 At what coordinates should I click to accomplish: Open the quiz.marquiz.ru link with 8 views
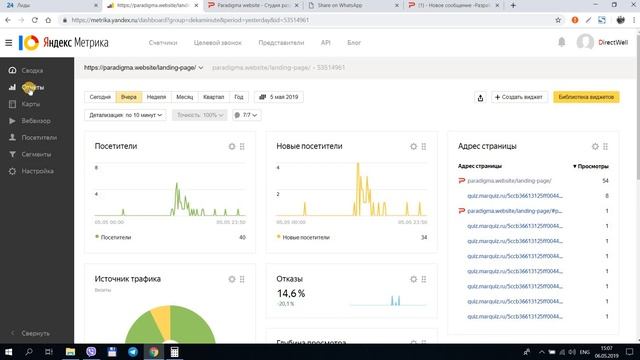point(515,196)
